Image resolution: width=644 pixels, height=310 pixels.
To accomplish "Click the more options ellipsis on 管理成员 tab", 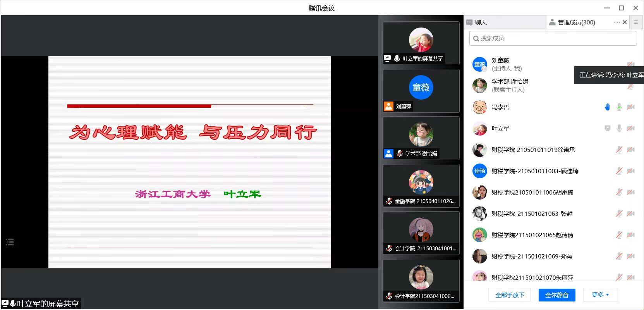I will pos(617,22).
